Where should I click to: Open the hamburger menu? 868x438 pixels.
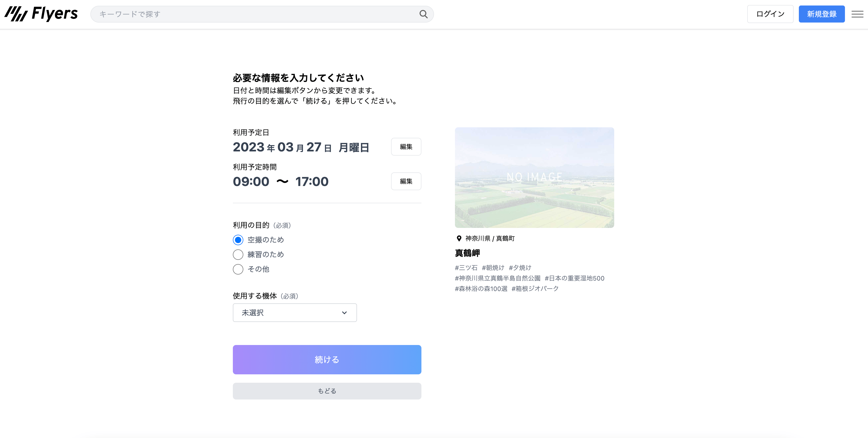[857, 14]
